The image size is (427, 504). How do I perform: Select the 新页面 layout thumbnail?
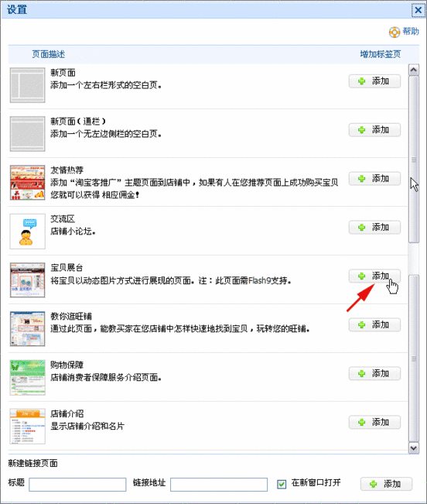click(27, 85)
